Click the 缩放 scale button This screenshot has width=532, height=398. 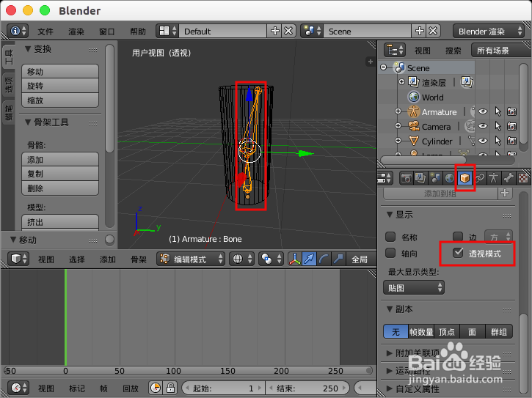coord(60,100)
